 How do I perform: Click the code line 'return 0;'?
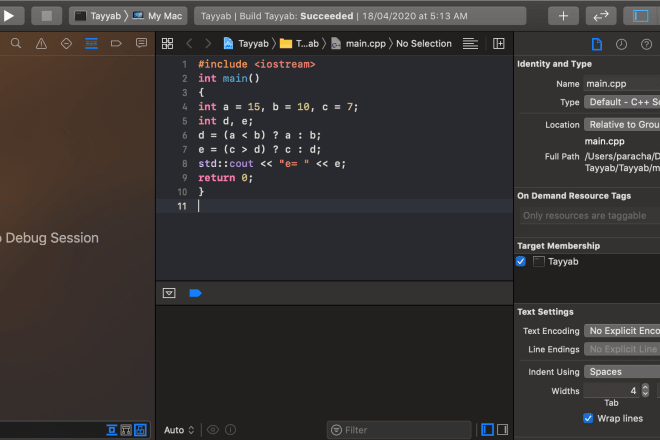point(226,178)
